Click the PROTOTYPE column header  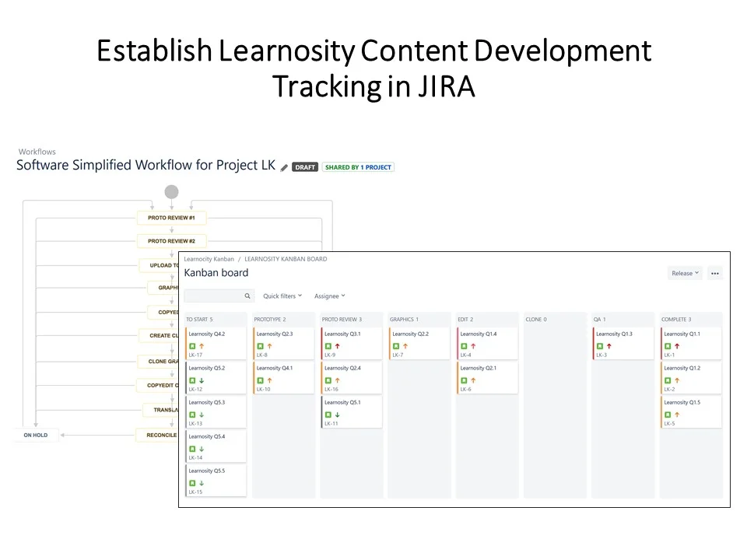click(x=270, y=320)
